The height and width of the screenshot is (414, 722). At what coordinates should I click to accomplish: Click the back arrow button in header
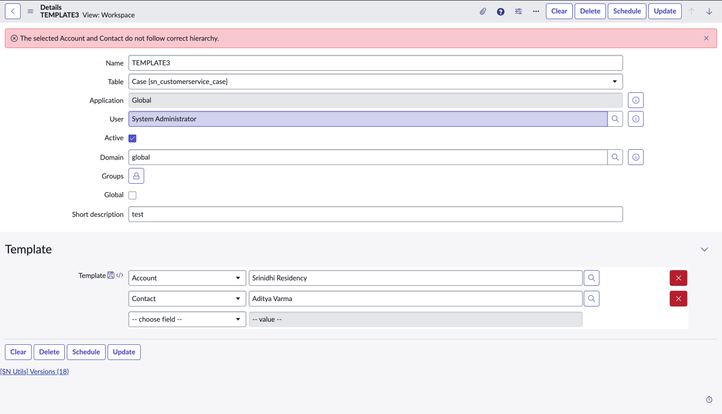point(13,12)
